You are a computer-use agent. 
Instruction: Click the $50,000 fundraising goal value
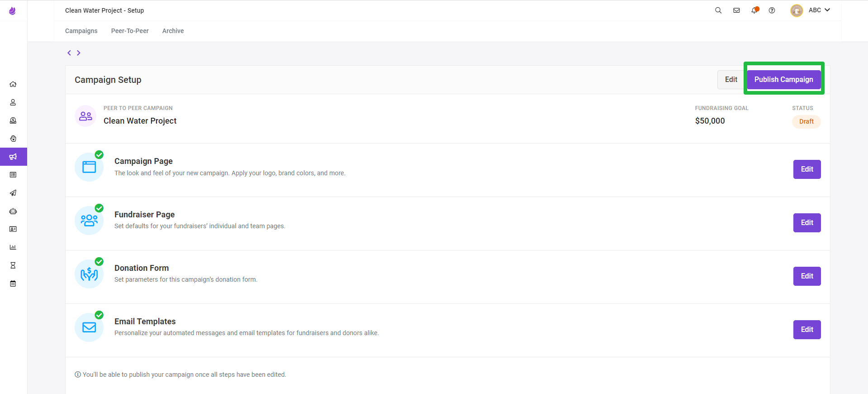710,121
